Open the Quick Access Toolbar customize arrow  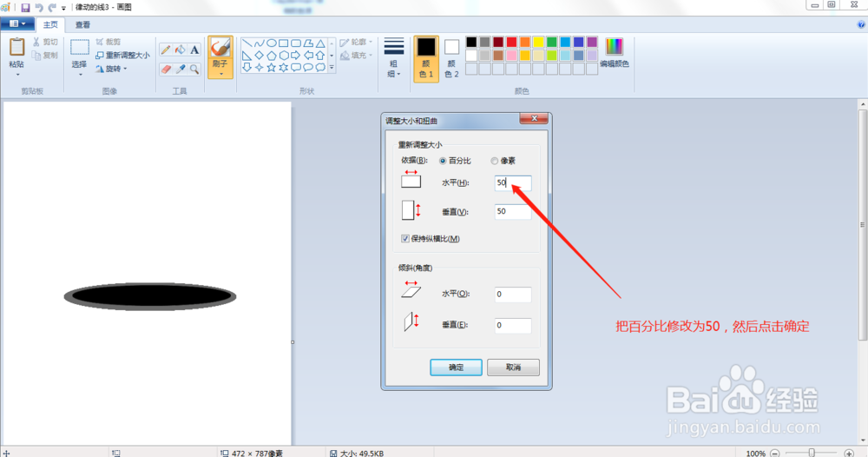[x=63, y=9]
